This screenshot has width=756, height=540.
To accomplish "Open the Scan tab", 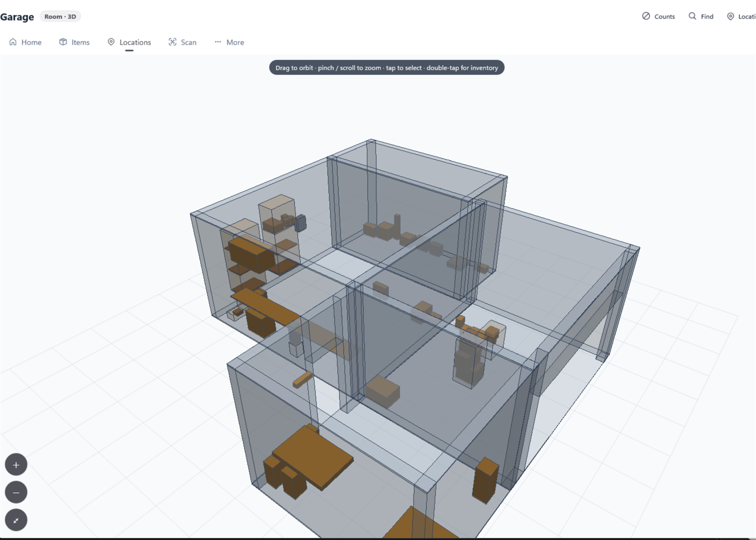I will [x=182, y=42].
